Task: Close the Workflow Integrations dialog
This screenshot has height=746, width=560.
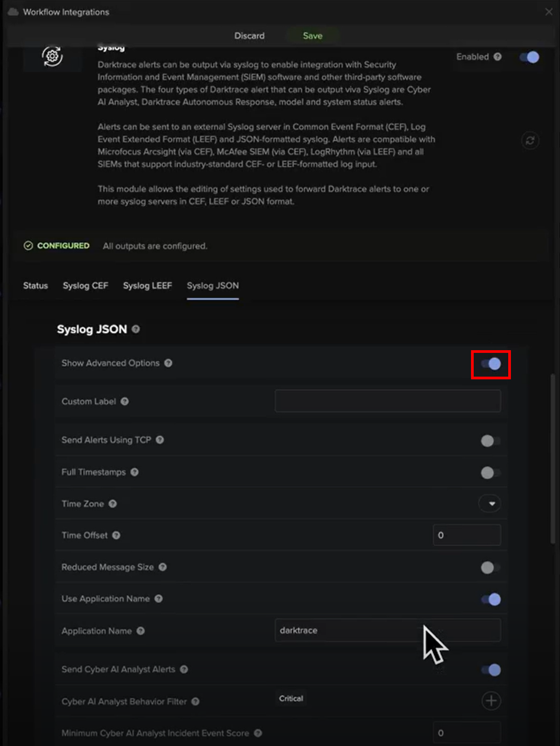Action: pyautogui.click(x=549, y=12)
